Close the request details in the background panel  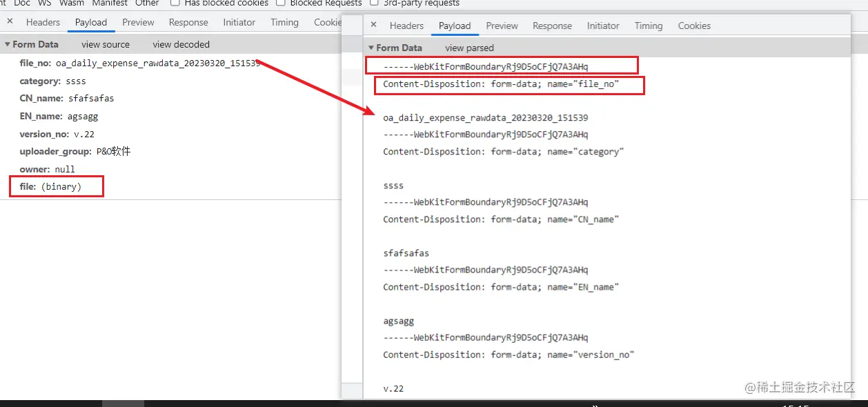(10, 21)
